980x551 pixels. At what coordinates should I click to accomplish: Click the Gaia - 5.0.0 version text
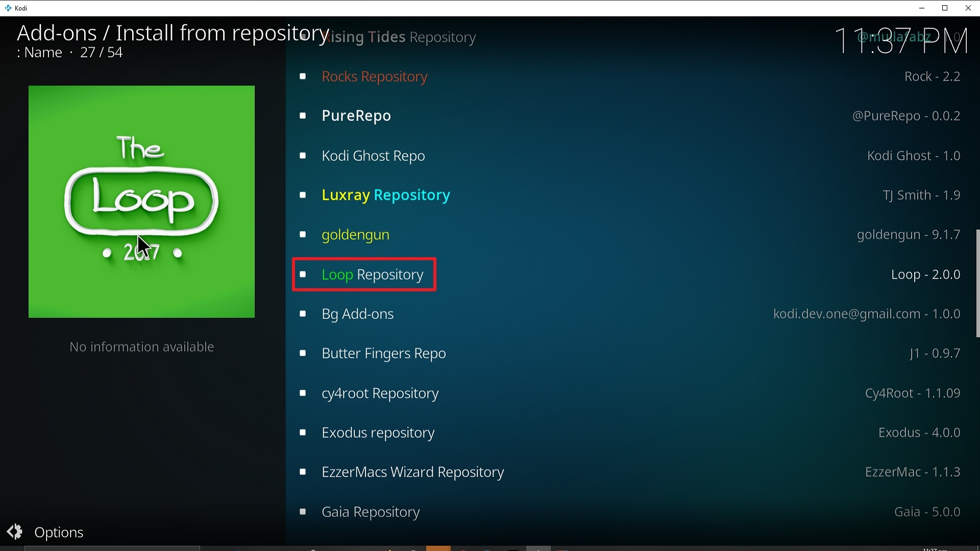tap(927, 512)
